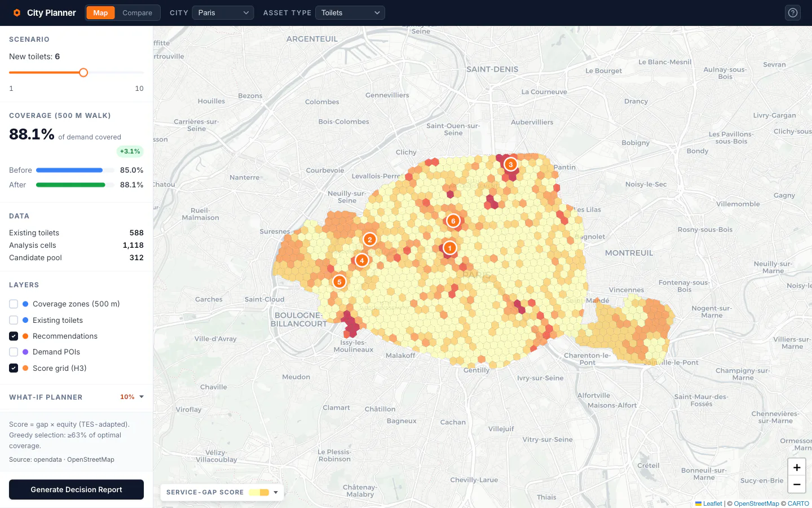Click the +3.1% coverage change badge

(x=130, y=151)
